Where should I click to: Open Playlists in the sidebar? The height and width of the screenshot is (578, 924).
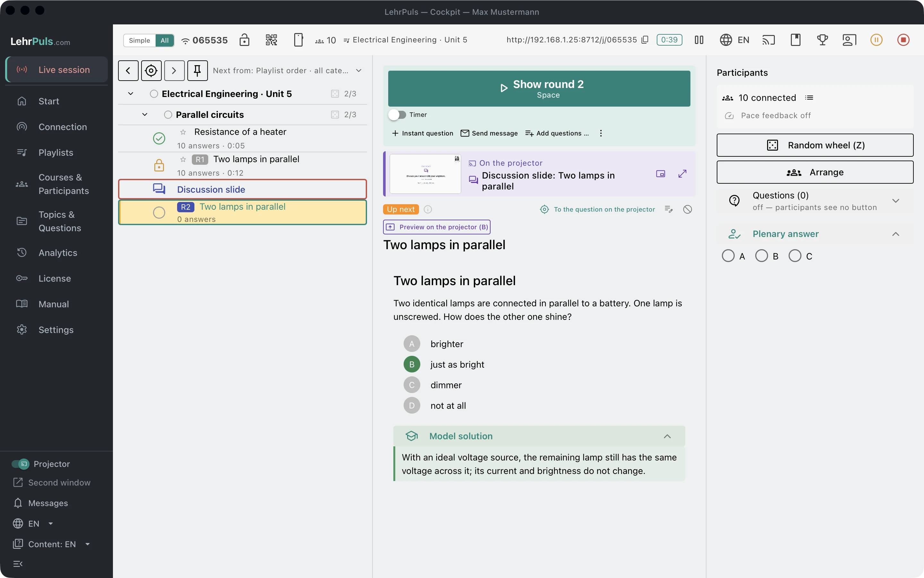(x=56, y=153)
